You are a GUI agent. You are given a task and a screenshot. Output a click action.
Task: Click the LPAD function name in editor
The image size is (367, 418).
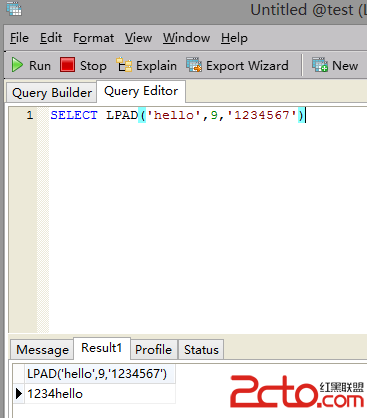(122, 115)
